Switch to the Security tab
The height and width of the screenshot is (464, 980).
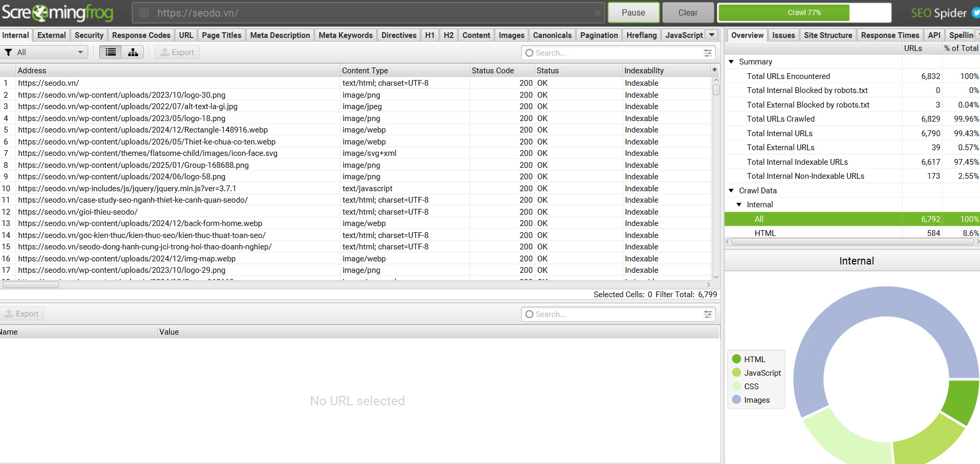(89, 35)
